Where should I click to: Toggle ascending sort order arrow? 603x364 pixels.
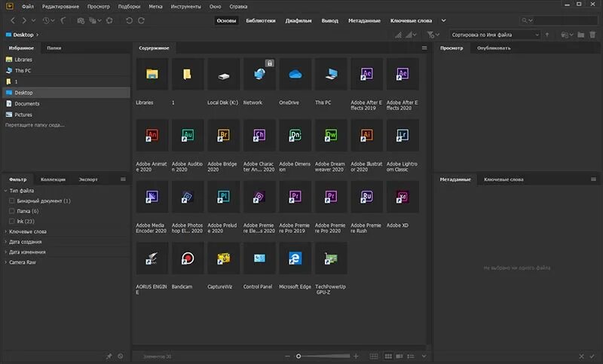coord(547,35)
